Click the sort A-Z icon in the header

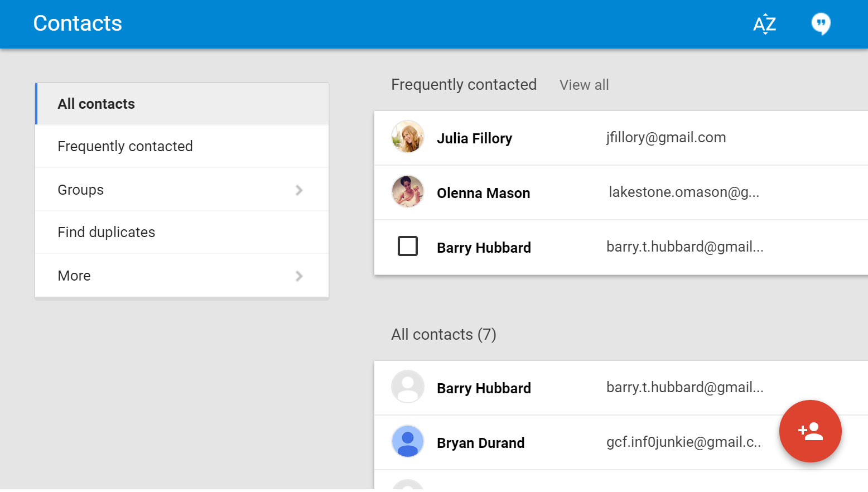click(764, 24)
